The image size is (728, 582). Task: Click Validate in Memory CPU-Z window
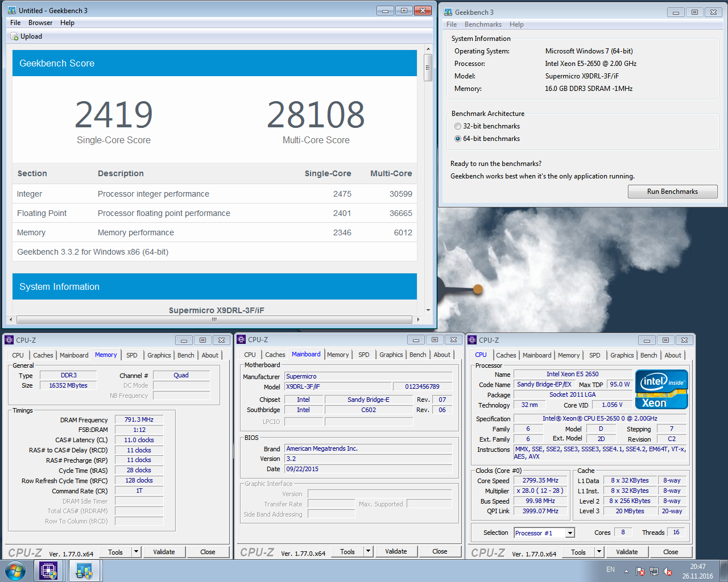tap(164, 552)
